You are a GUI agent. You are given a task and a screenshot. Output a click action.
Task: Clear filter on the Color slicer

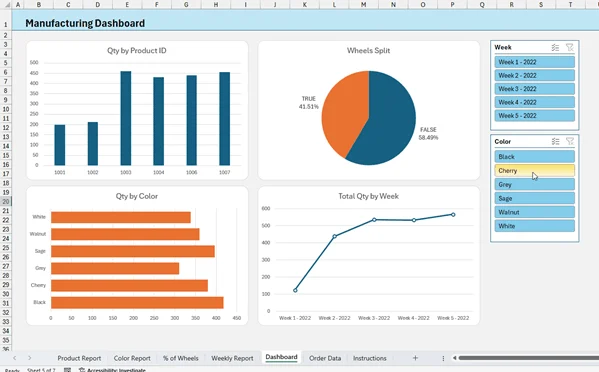coord(570,141)
